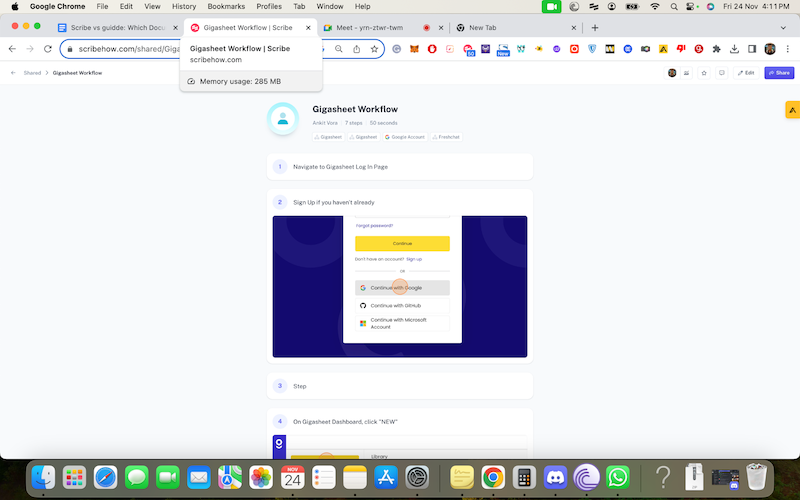Open the Trash in the Dock
This screenshot has height=500, width=800.
tap(756, 477)
